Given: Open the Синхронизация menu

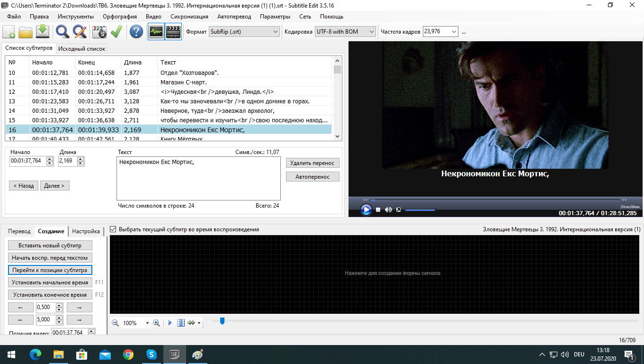Looking at the screenshot, I should tap(189, 17).
